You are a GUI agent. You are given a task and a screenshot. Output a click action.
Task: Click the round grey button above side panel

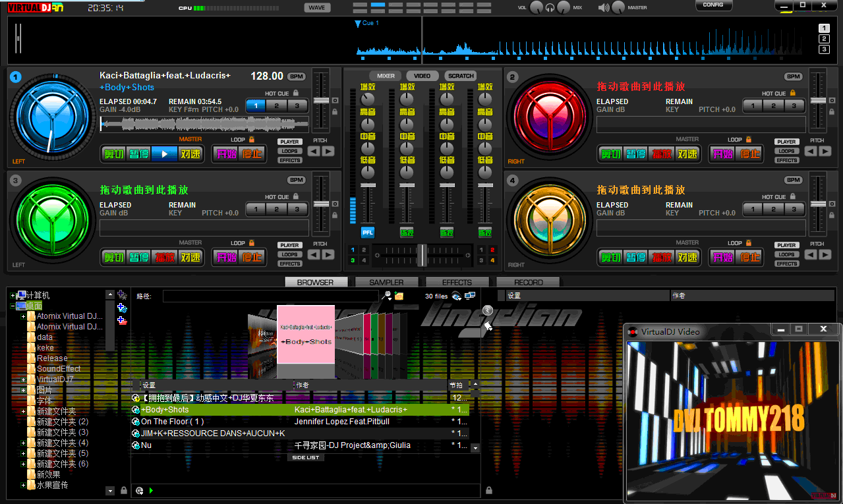(488, 310)
